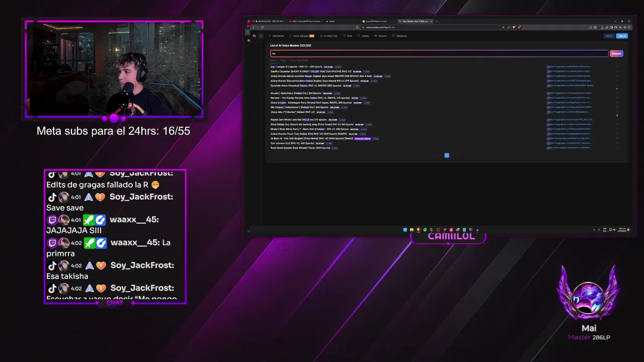Viewport: 644px width, 362px height.
Task: Favorite the Playboi Carti model
Action: click(617, 120)
